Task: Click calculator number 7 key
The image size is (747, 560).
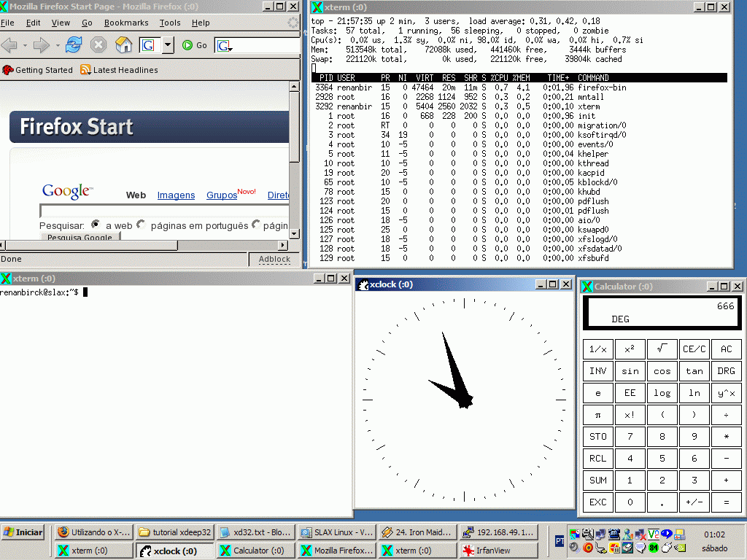Action: click(x=630, y=437)
